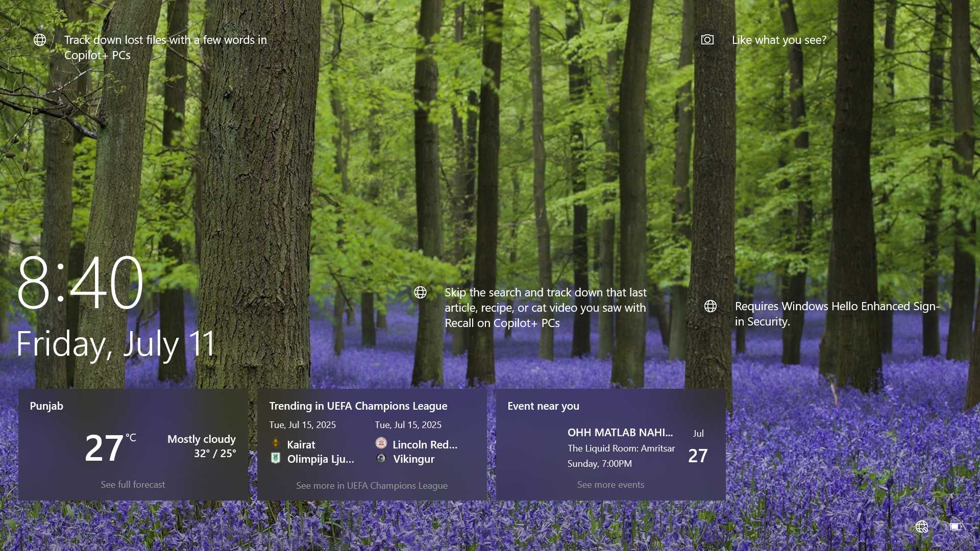The width and height of the screenshot is (980, 551).
Task: Click the Olimpija Ljubljana team crest icon
Action: pyautogui.click(x=276, y=458)
